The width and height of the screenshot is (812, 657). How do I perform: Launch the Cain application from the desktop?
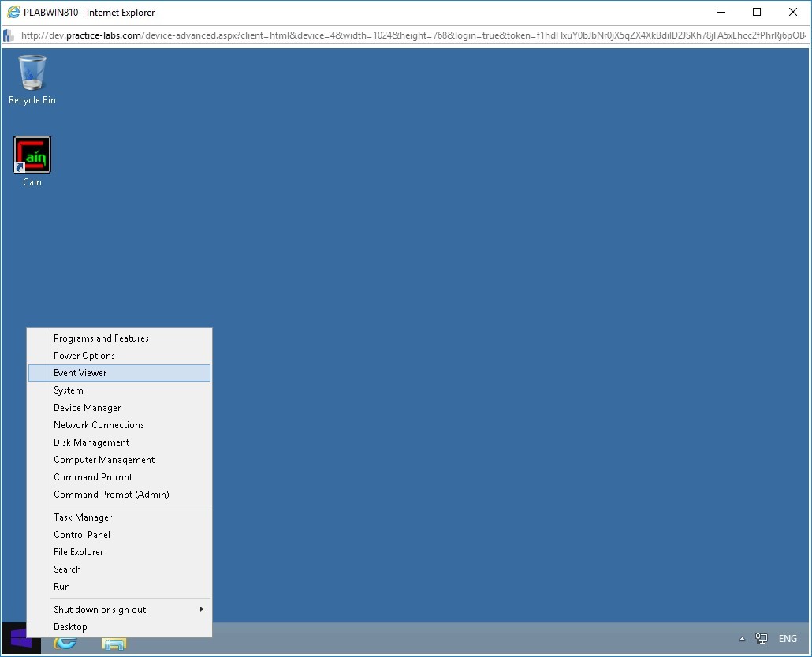pyautogui.click(x=32, y=155)
